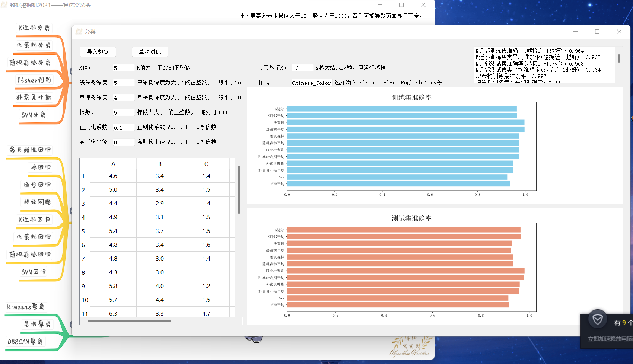Click the 分类 window title icon
Viewport: 633px width, 364px height.
[79, 32]
